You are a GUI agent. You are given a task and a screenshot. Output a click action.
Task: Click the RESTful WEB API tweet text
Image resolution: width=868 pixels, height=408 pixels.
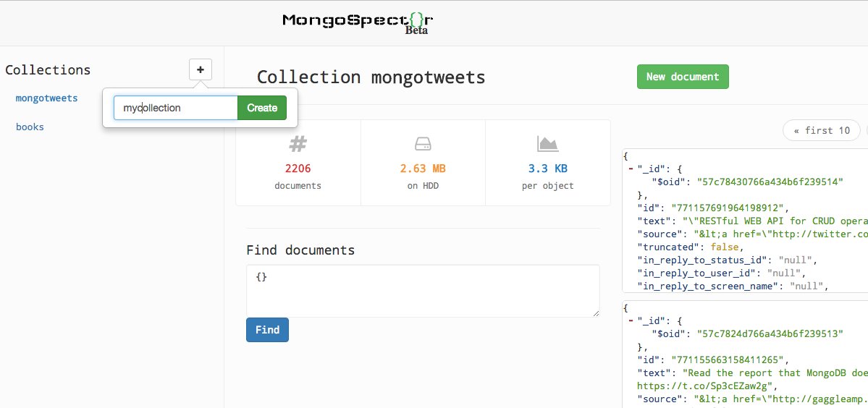tap(775, 221)
